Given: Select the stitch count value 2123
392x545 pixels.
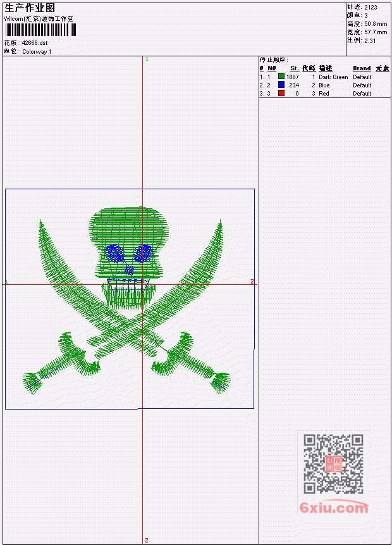Looking at the screenshot, I should click(371, 7).
